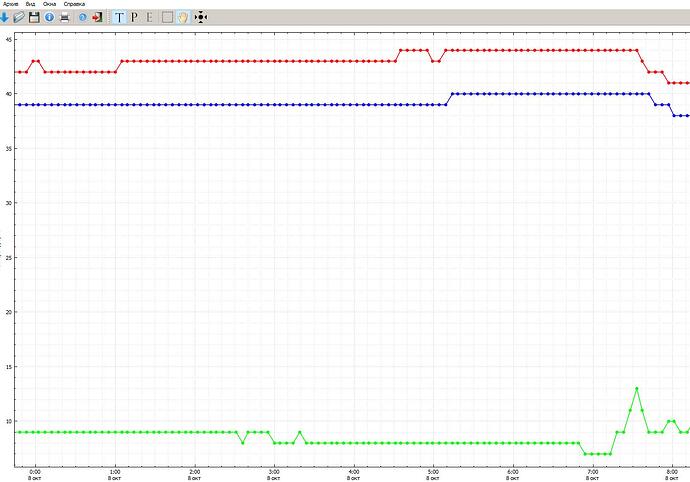
Task: Print the chart using the printer icon
Action: (65, 18)
